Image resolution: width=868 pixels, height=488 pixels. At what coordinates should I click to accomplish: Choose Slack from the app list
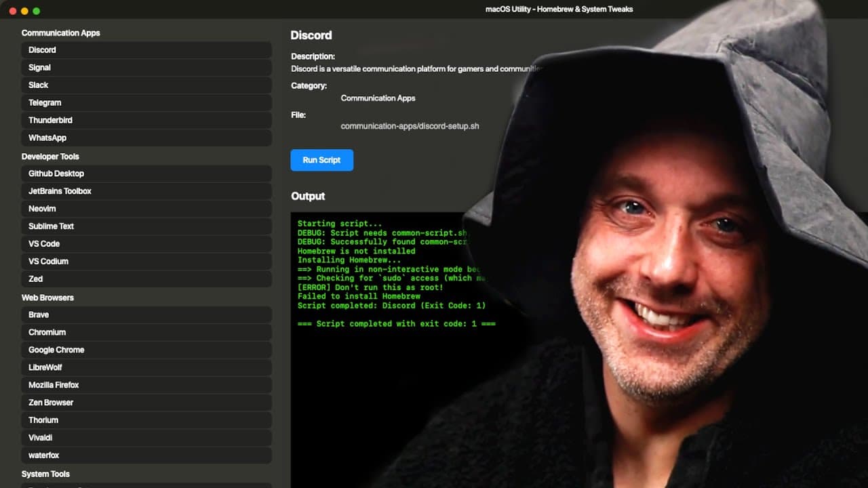pos(146,85)
